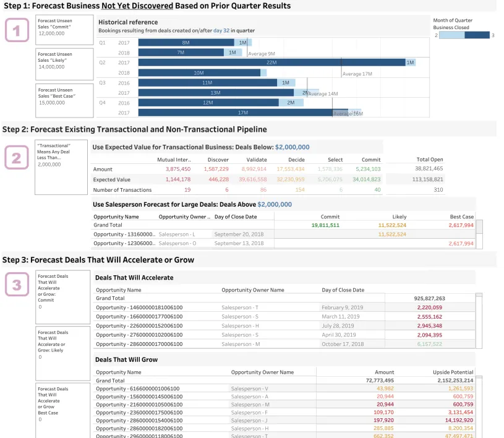Click the Month of Quarter color legend gradient

464,35
